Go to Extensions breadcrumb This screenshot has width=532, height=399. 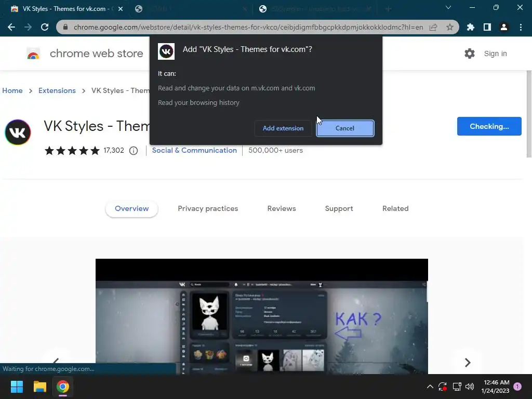point(57,90)
